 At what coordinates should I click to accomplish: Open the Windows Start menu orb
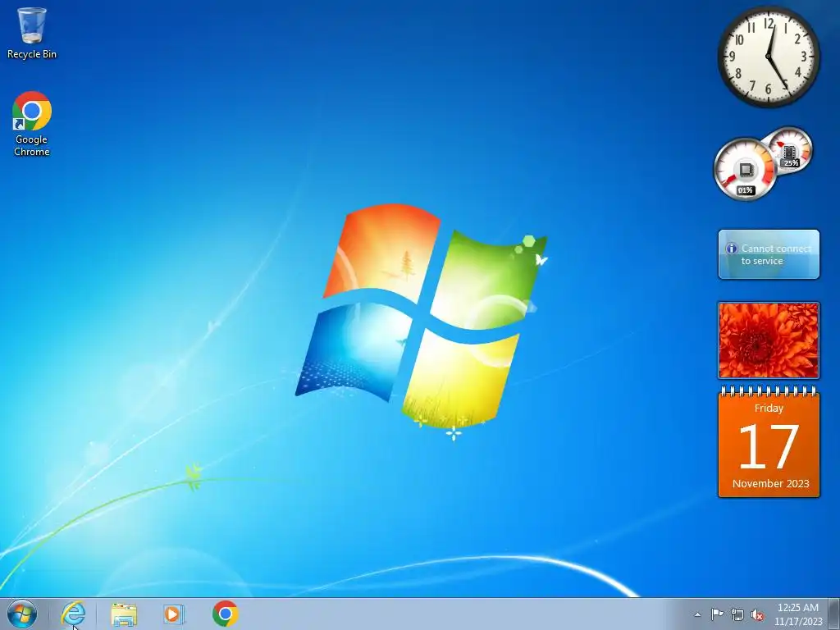pos(22,614)
